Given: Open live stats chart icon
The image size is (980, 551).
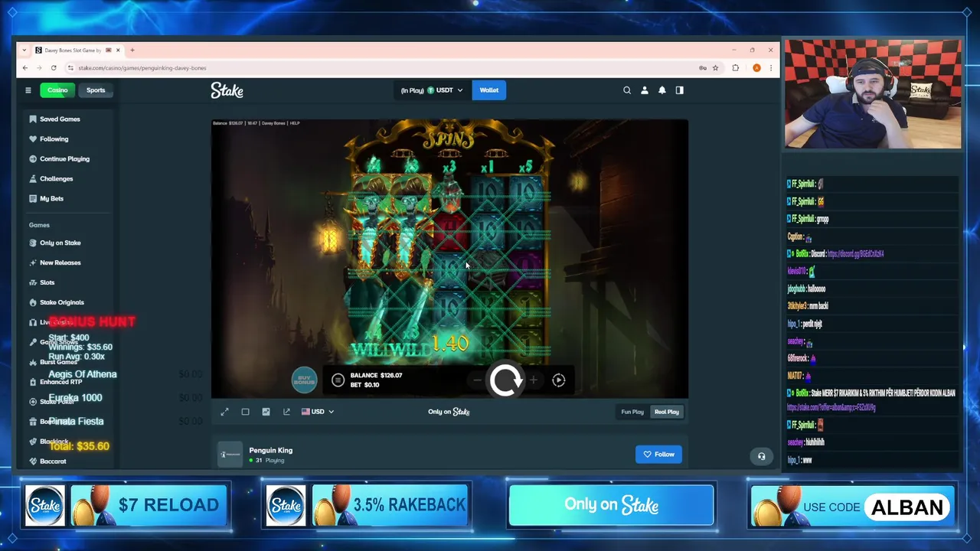Looking at the screenshot, I should pos(266,412).
